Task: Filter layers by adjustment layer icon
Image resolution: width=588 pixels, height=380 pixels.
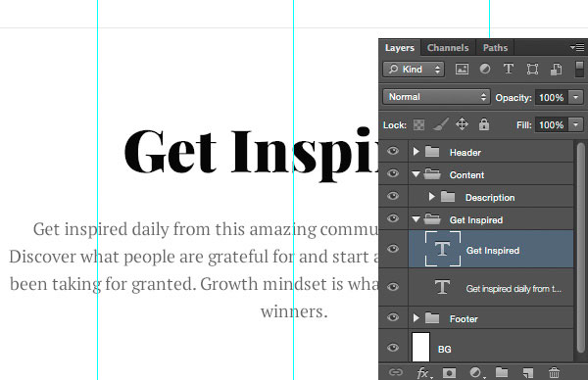Action: click(x=485, y=69)
